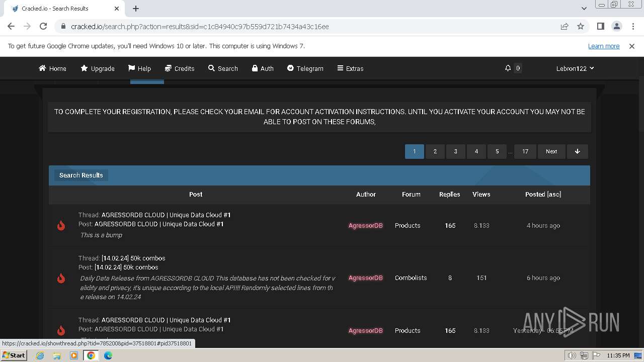644x362 pixels.
Task: Go to results page 2
Action: click(x=435, y=151)
